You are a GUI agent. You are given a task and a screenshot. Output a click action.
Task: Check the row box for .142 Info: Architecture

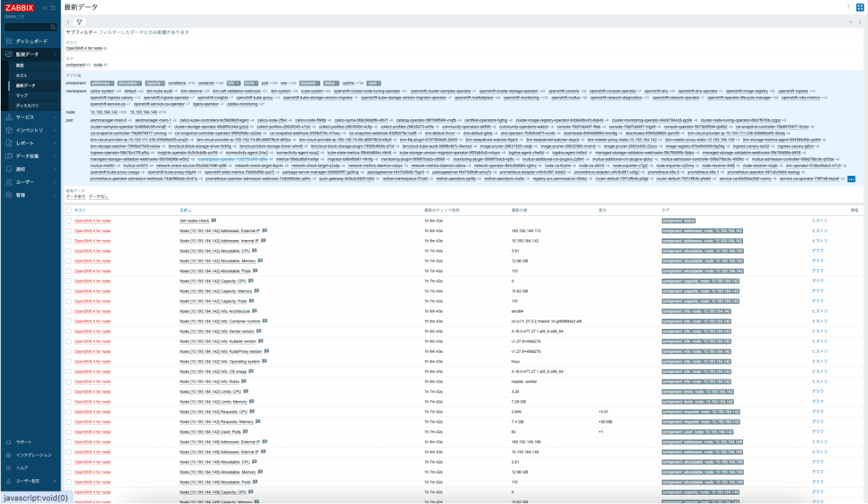68,311
